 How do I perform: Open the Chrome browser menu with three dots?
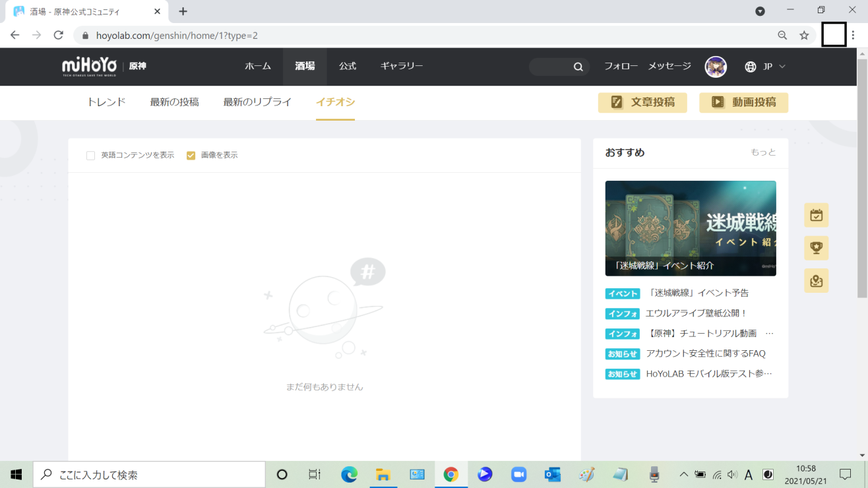pos(854,35)
